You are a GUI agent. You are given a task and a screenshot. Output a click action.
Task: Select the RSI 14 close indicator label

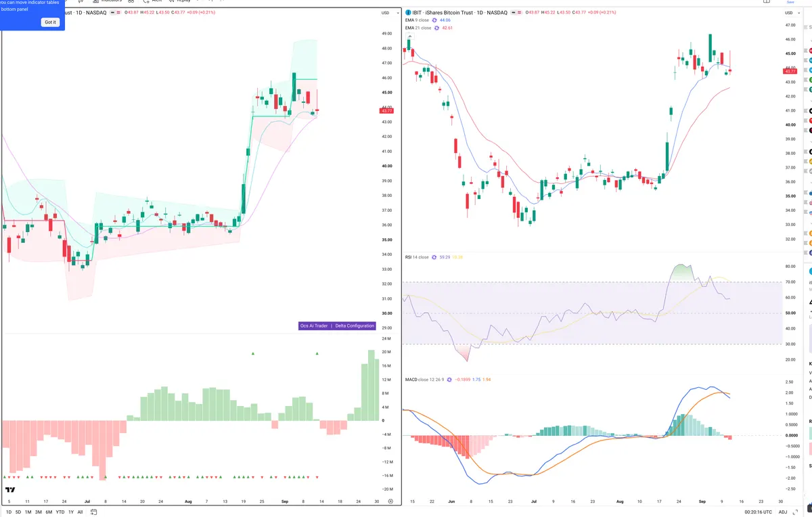[x=417, y=257]
